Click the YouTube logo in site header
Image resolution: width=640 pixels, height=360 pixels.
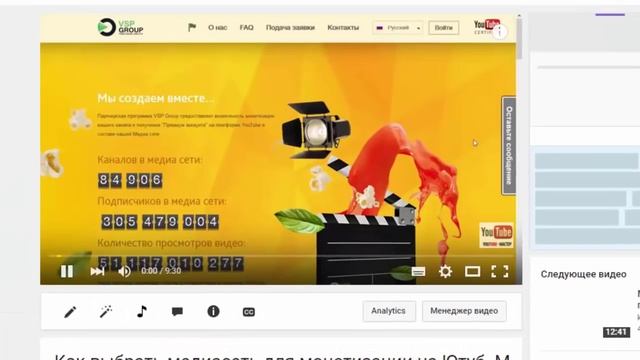pyautogui.click(x=486, y=26)
